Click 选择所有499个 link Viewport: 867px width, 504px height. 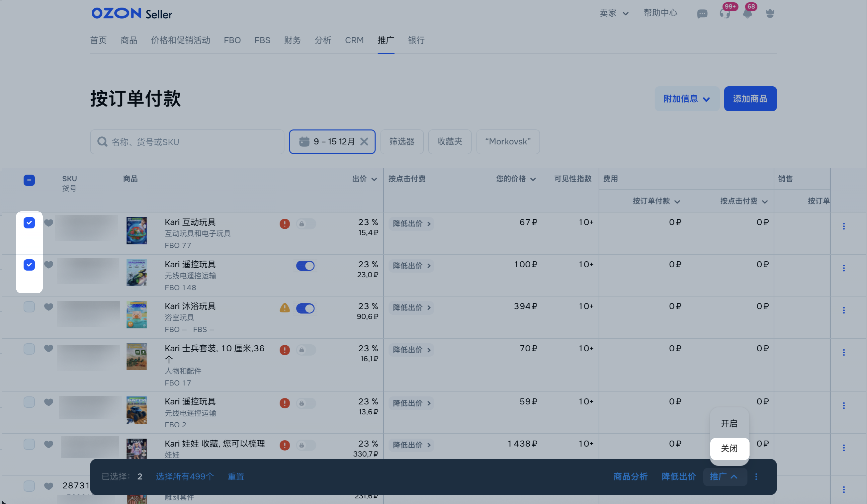click(x=185, y=476)
